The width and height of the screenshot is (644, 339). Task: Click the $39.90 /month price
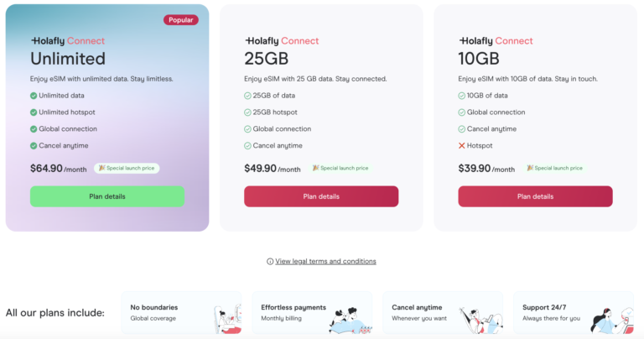(x=486, y=168)
